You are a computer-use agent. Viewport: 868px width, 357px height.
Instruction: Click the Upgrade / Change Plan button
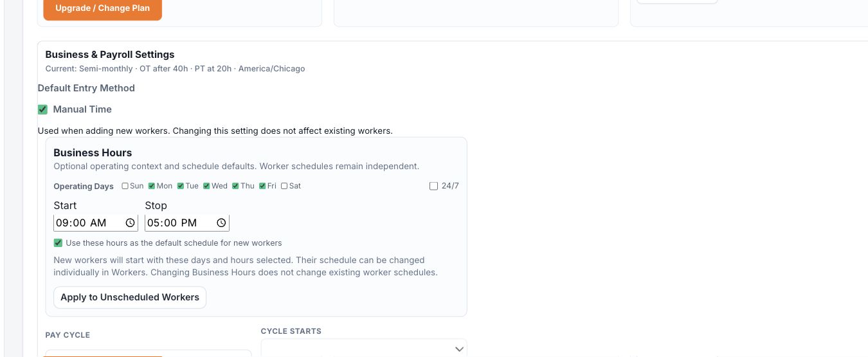(x=102, y=8)
